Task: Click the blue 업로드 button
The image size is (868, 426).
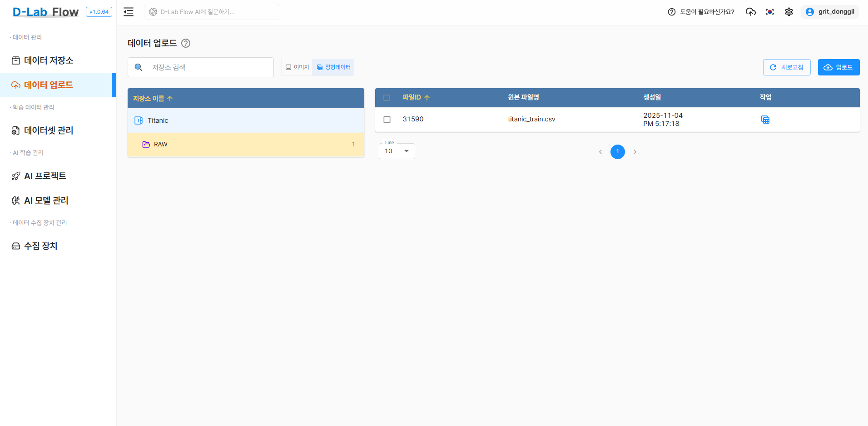Action: pos(838,67)
